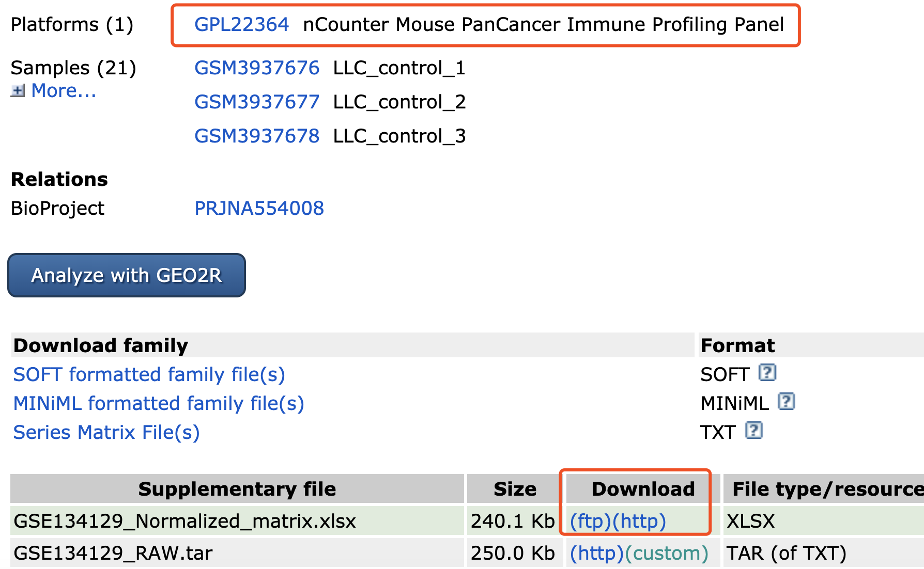Open the Series Matrix File(s) link
Screen dimensions: 924x569
[x=106, y=432]
